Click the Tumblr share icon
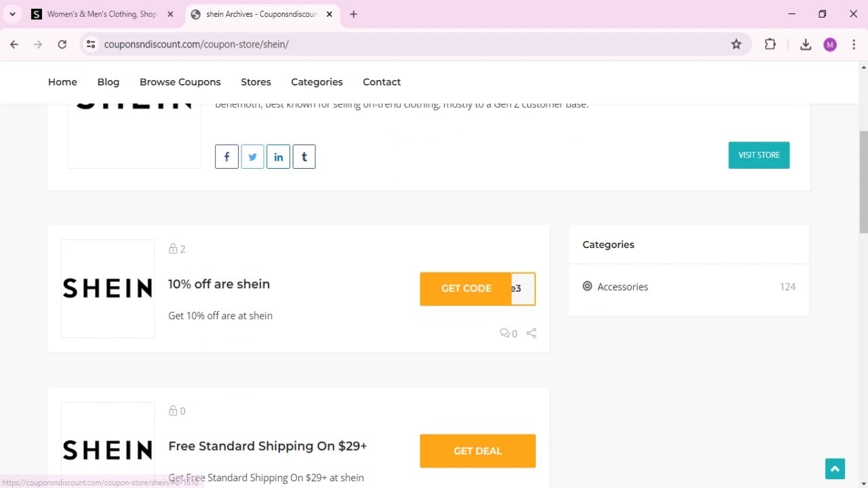This screenshot has width=868, height=488. [x=304, y=157]
